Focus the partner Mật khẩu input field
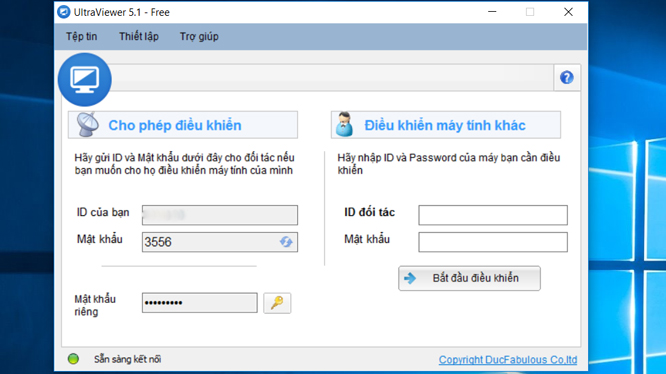Screen dimensions: 666x374 493,242
